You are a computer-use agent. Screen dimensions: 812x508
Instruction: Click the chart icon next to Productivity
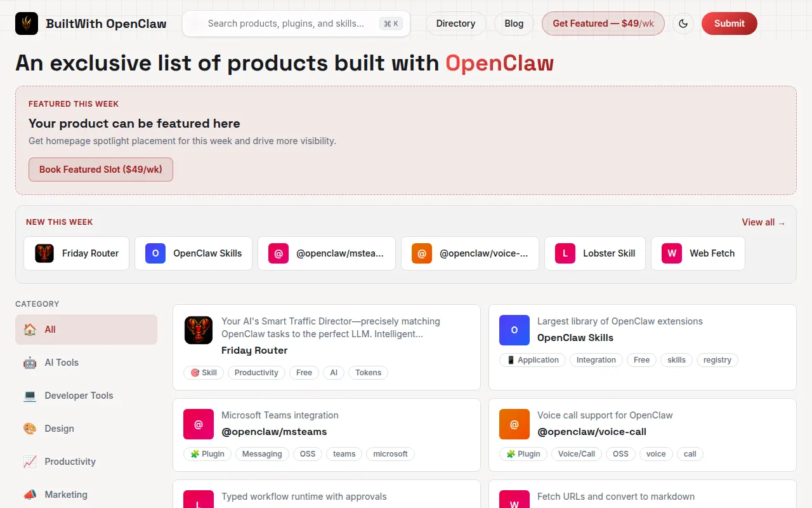(30, 462)
